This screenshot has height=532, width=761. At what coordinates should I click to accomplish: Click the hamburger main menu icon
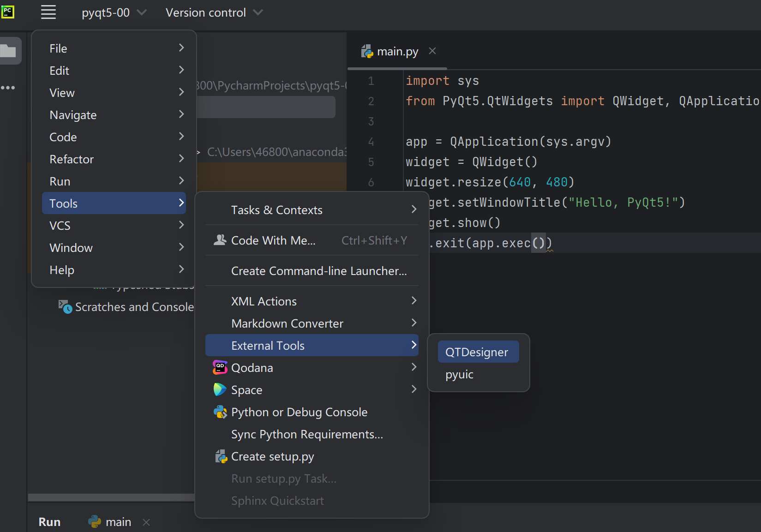[x=48, y=12]
